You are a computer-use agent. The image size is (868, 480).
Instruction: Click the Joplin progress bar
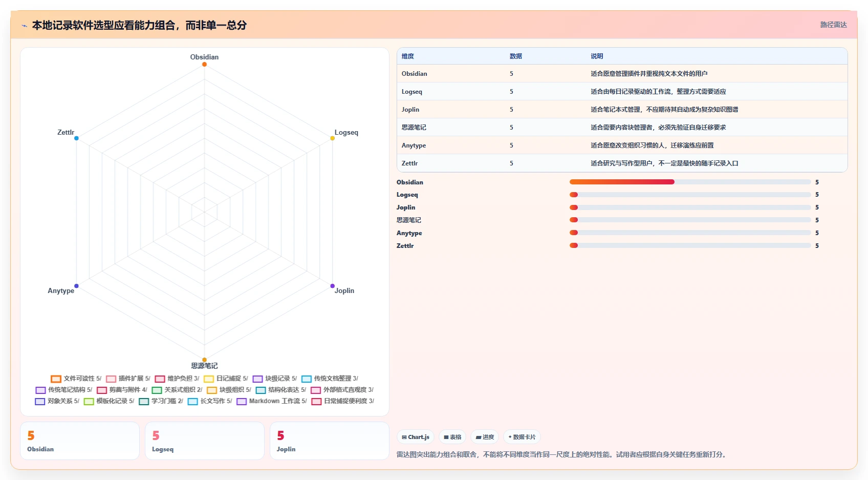(x=690, y=207)
